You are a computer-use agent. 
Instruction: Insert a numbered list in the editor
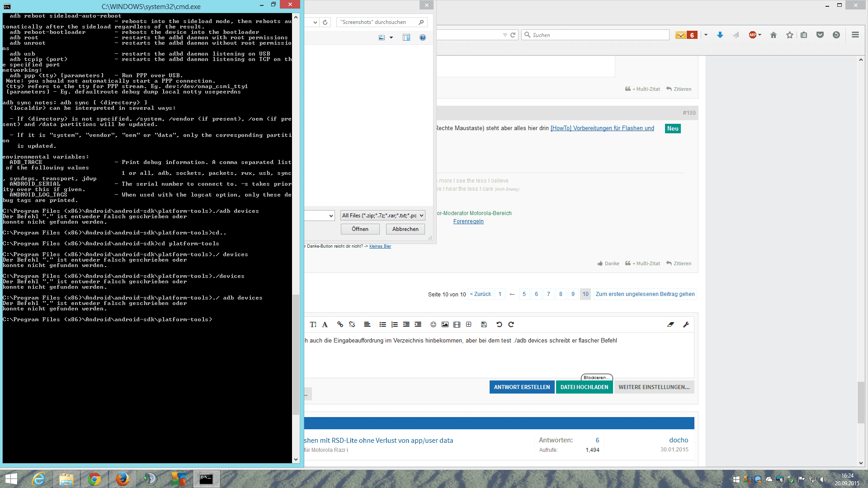pyautogui.click(x=394, y=324)
